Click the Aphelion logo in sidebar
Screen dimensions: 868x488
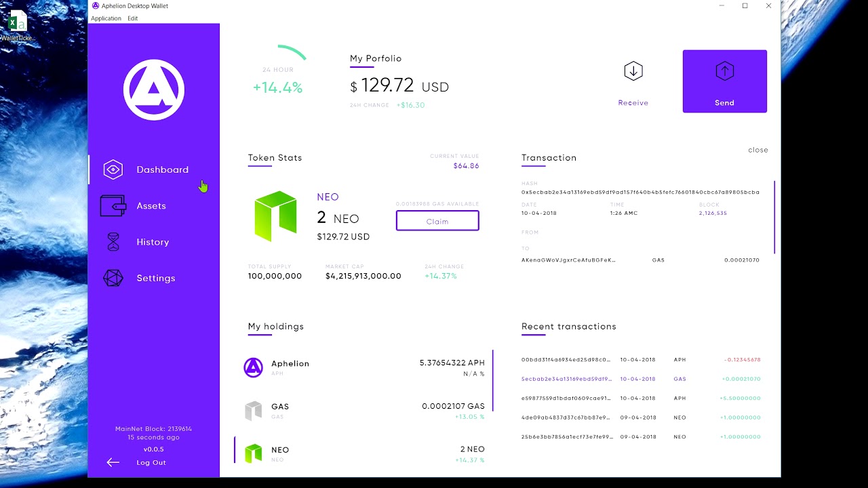(x=154, y=89)
